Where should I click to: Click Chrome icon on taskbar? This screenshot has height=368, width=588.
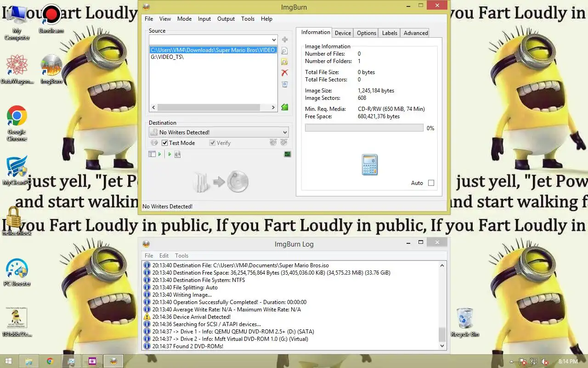pyautogui.click(x=50, y=361)
